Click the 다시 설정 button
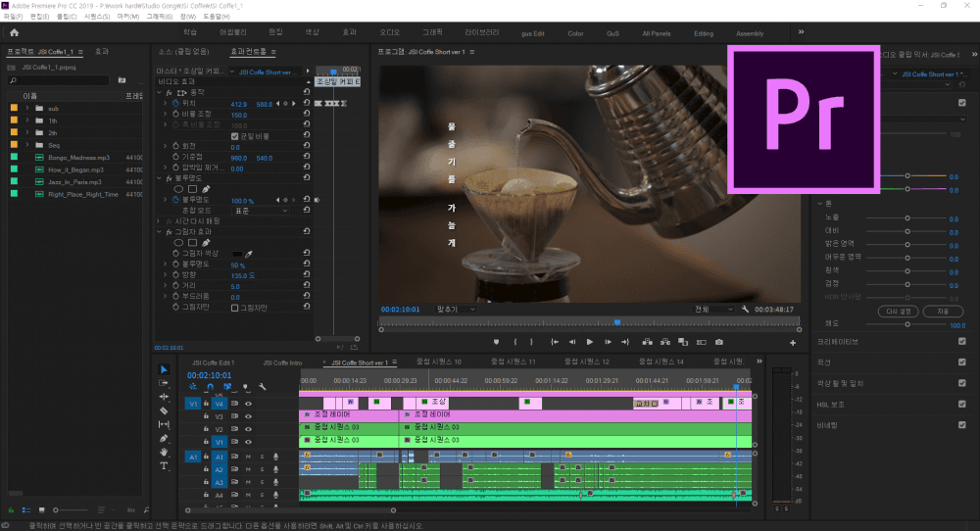The width and height of the screenshot is (980, 531). (898, 312)
